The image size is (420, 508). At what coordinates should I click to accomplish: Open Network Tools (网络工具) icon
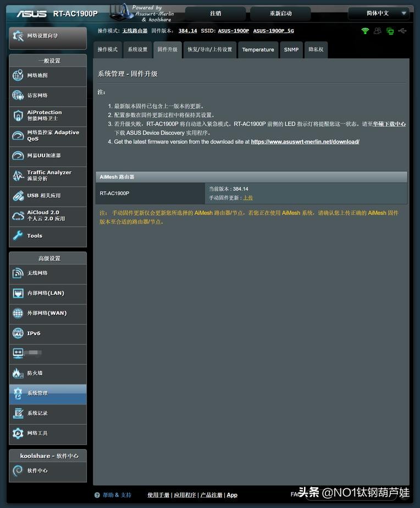point(18,433)
